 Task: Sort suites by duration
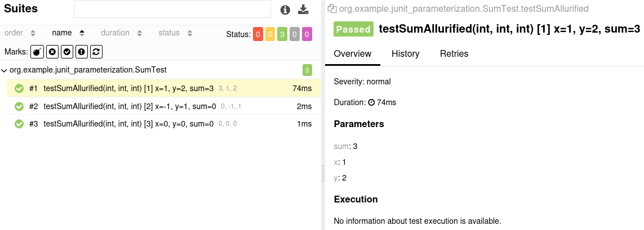(x=122, y=33)
